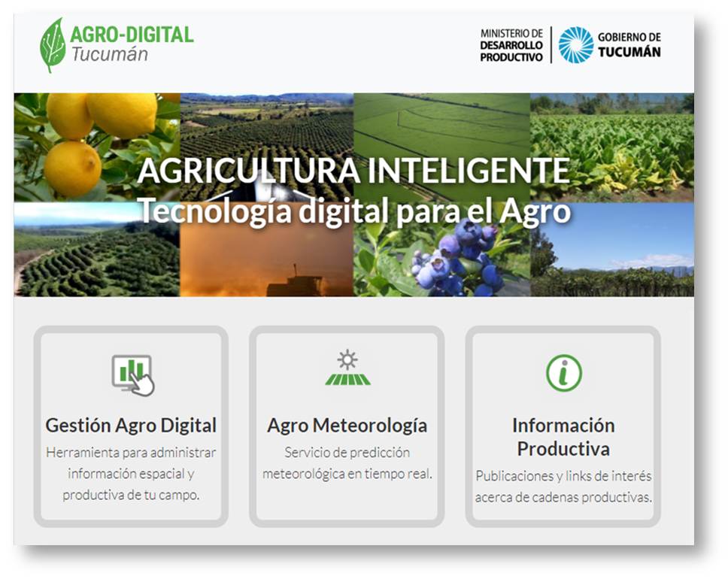Click the Gobierno de Tucumán swirl emblem

tap(575, 45)
